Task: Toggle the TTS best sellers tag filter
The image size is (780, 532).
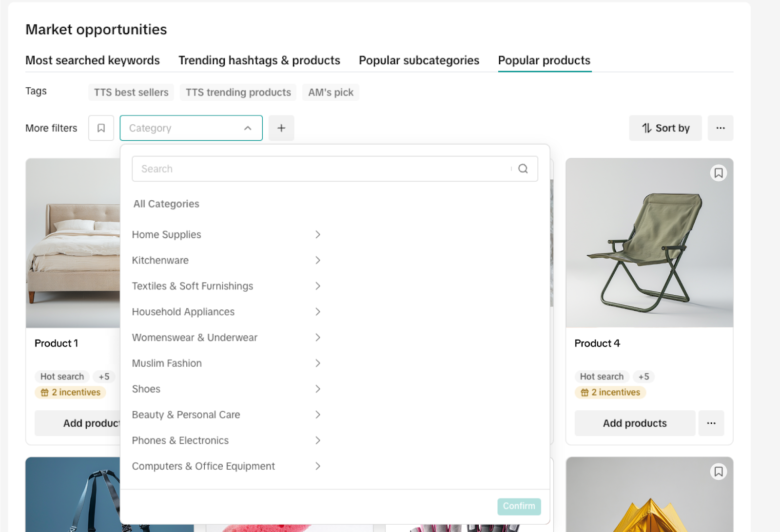Action: pos(131,92)
